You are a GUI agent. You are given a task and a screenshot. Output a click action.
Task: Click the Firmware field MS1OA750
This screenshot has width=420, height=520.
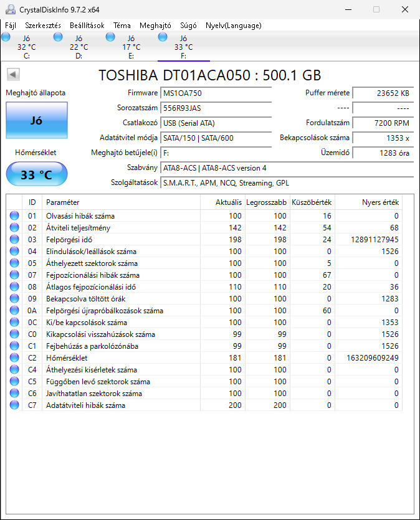point(216,93)
